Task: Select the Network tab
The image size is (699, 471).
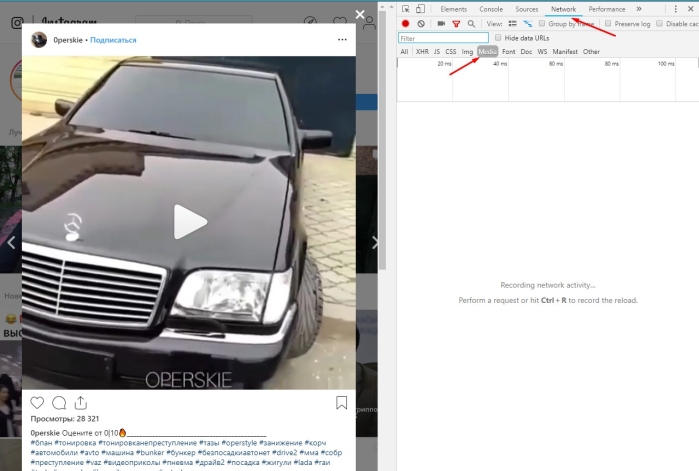Action: tap(563, 9)
